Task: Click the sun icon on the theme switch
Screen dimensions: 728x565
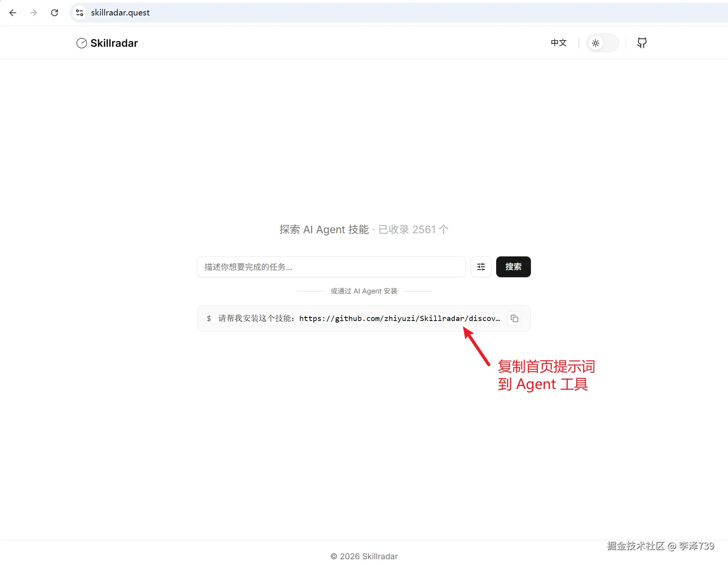Action: point(595,43)
